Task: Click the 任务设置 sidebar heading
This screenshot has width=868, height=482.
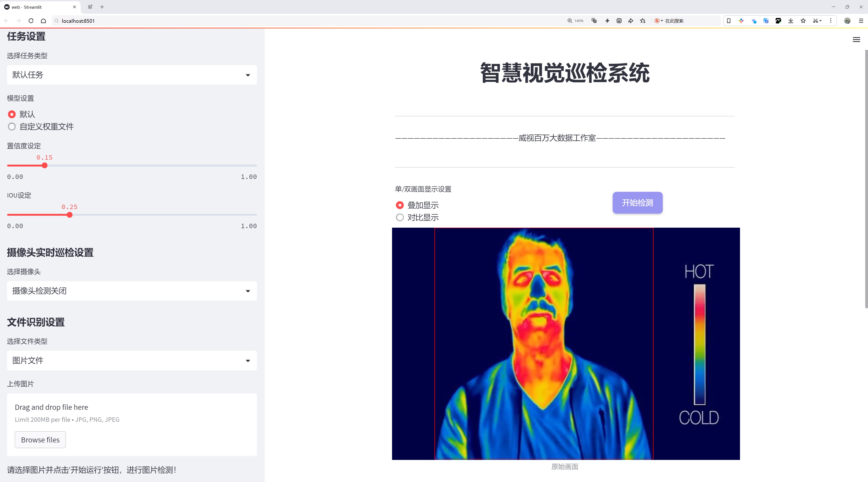Action: click(x=26, y=36)
